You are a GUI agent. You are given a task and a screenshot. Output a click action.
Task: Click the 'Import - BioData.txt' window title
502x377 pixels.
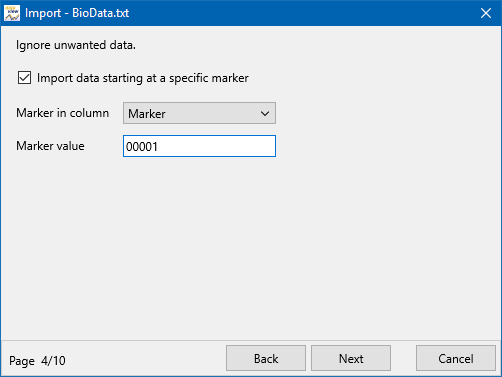(x=77, y=13)
